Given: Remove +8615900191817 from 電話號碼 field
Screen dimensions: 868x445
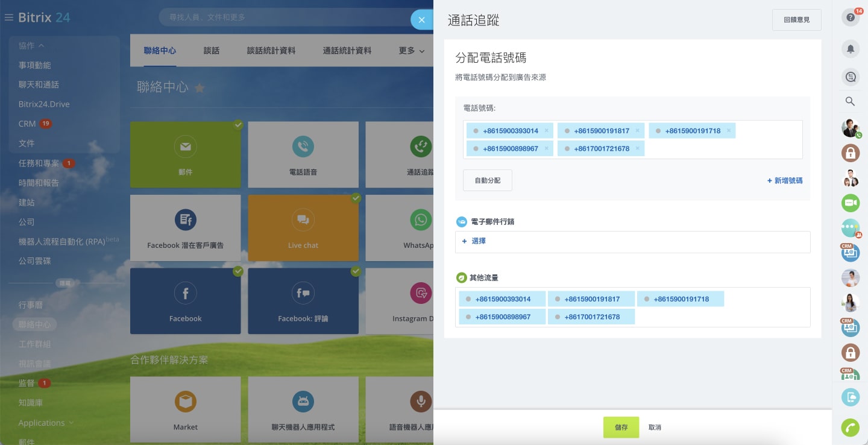Looking at the screenshot, I should point(637,131).
